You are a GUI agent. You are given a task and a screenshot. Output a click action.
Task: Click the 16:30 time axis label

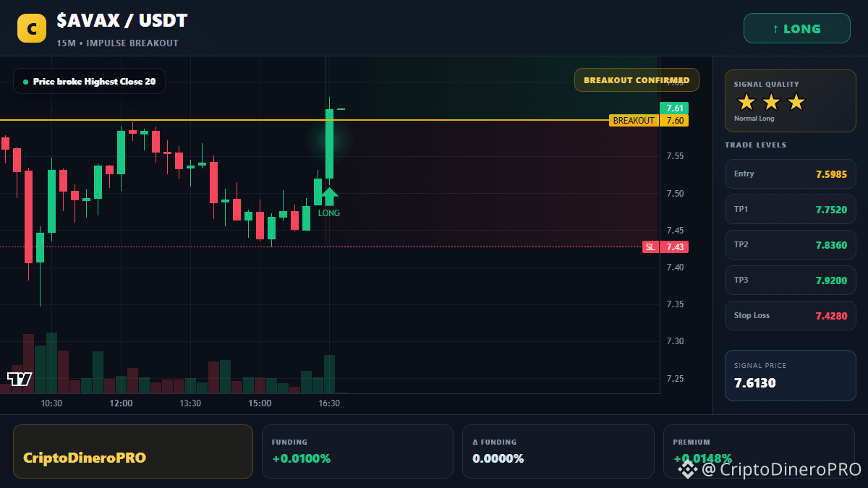[329, 403]
